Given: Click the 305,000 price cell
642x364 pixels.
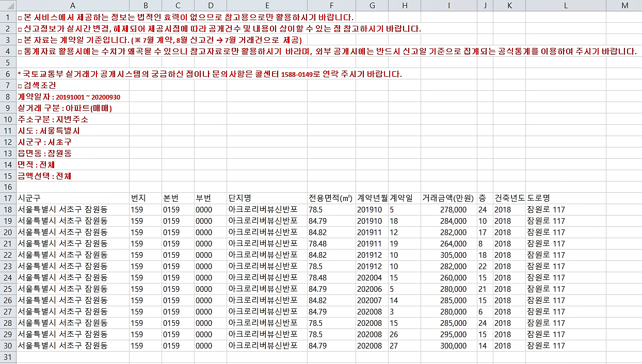Looking at the screenshot, I should [448, 255].
